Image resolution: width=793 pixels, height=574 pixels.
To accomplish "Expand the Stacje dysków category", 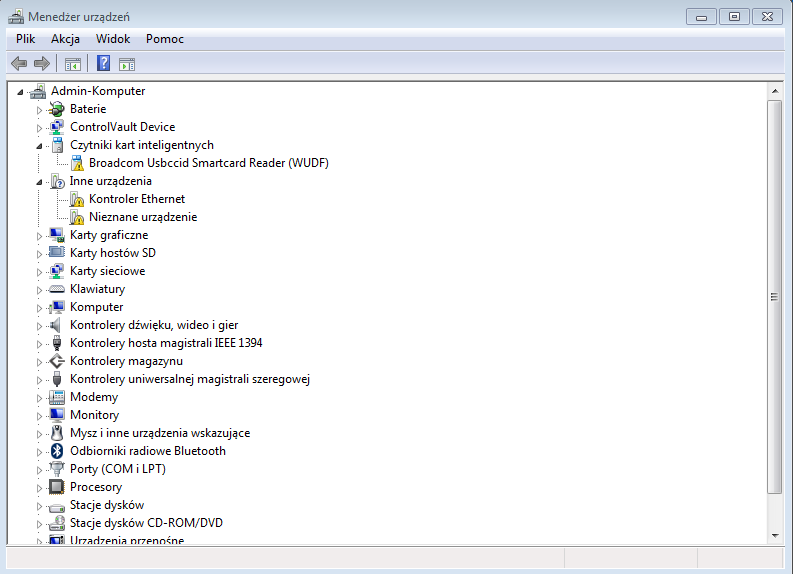I will 39,506.
